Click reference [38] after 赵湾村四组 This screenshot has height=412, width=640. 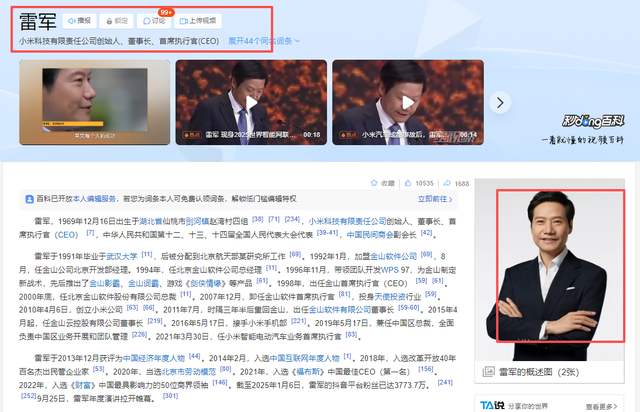[x=258, y=219]
